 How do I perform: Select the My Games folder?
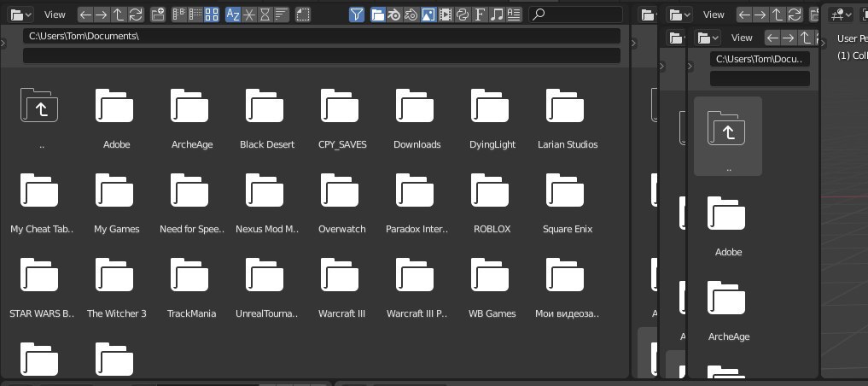click(x=115, y=202)
